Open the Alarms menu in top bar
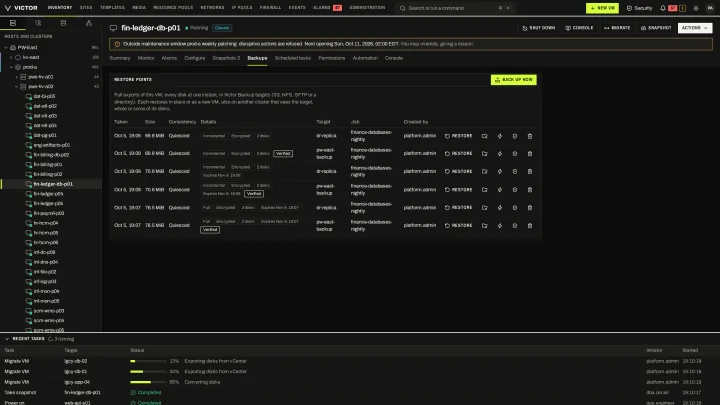The height and width of the screenshot is (405, 720). (327, 8)
